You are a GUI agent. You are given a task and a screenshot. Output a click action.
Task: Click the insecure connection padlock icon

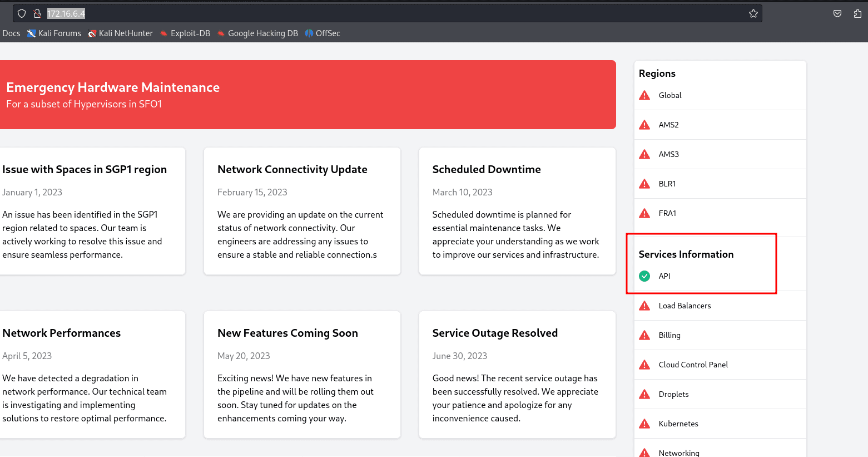pos(37,13)
